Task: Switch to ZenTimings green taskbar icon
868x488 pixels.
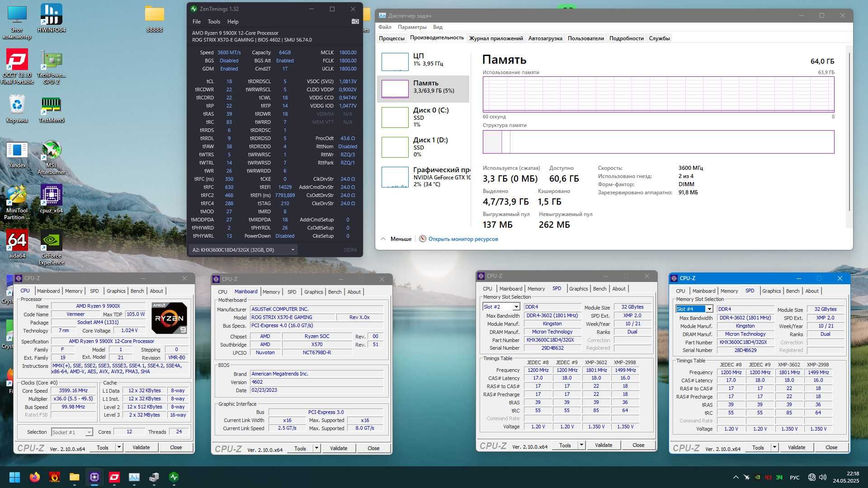Action: point(174,477)
